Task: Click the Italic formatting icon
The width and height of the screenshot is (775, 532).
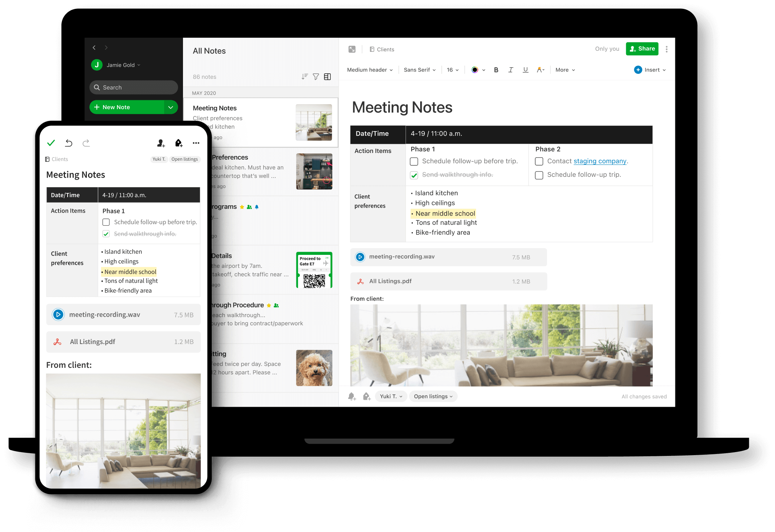Action: (x=510, y=71)
